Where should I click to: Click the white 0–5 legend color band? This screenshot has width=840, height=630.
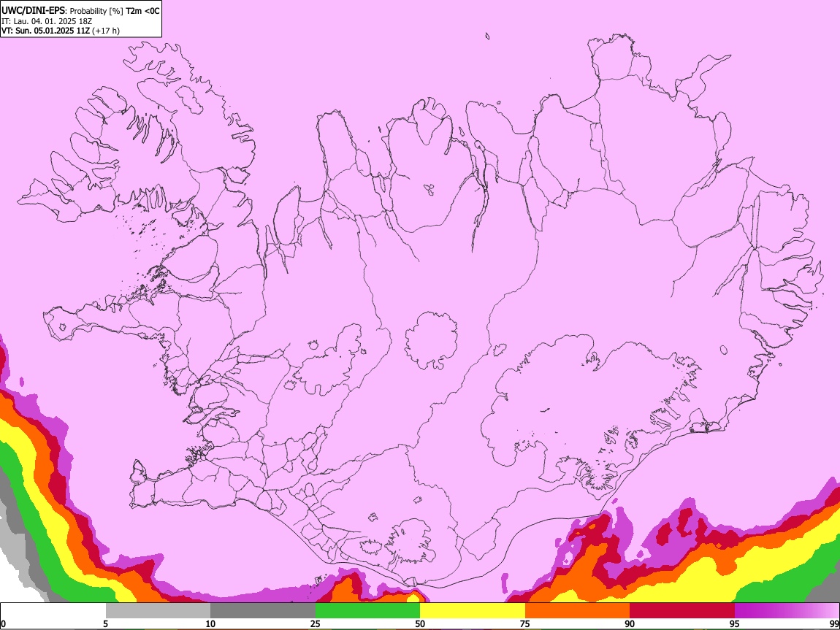click(53, 611)
